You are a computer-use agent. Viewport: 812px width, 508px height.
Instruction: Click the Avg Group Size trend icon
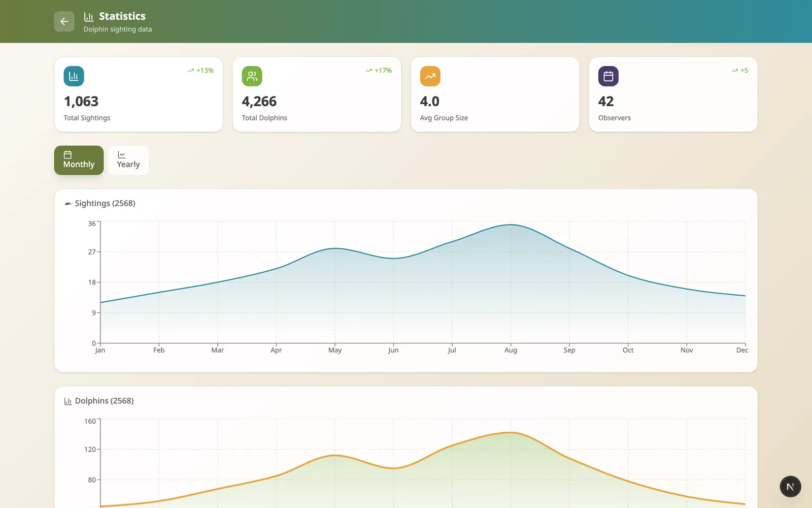coord(430,76)
